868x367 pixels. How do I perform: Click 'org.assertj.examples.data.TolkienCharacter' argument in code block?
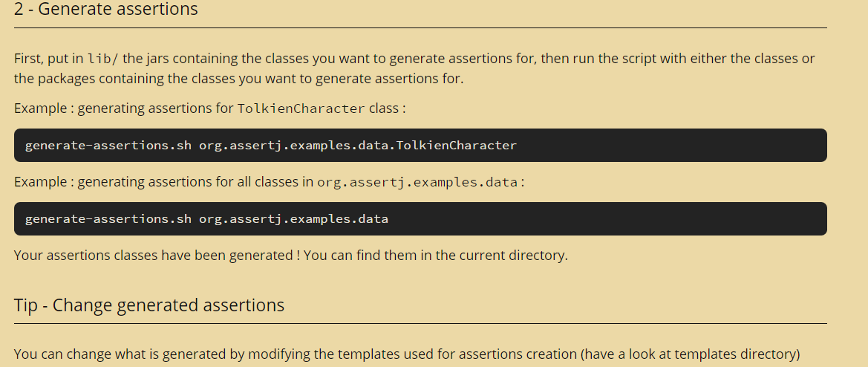358,146
